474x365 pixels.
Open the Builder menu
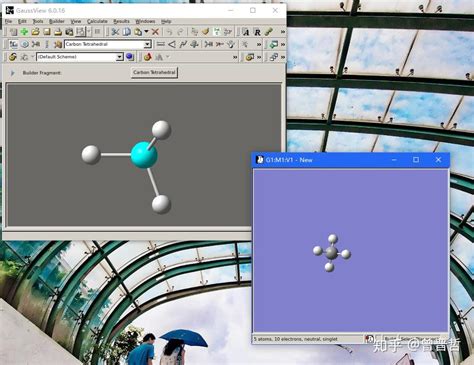point(57,21)
